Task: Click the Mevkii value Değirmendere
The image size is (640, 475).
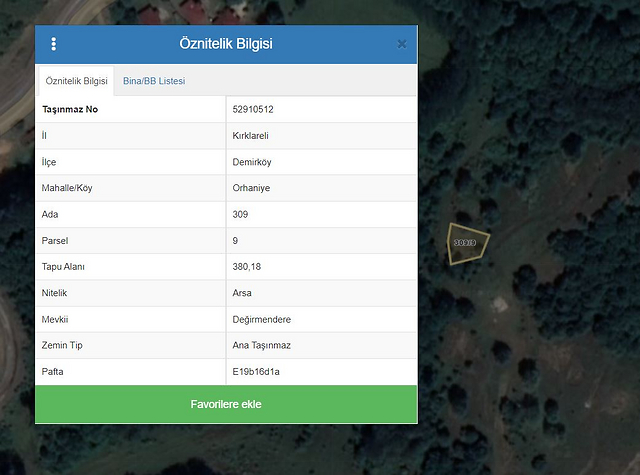Action: [x=261, y=319]
